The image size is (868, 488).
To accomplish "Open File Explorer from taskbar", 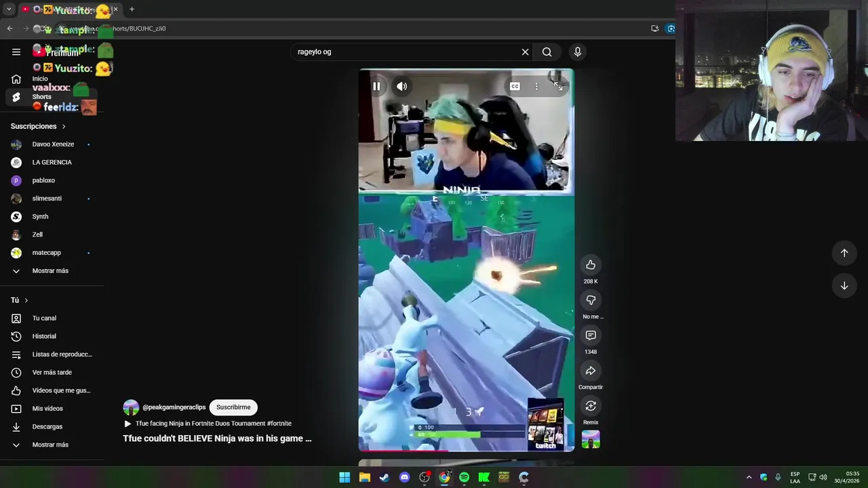I will tap(365, 477).
